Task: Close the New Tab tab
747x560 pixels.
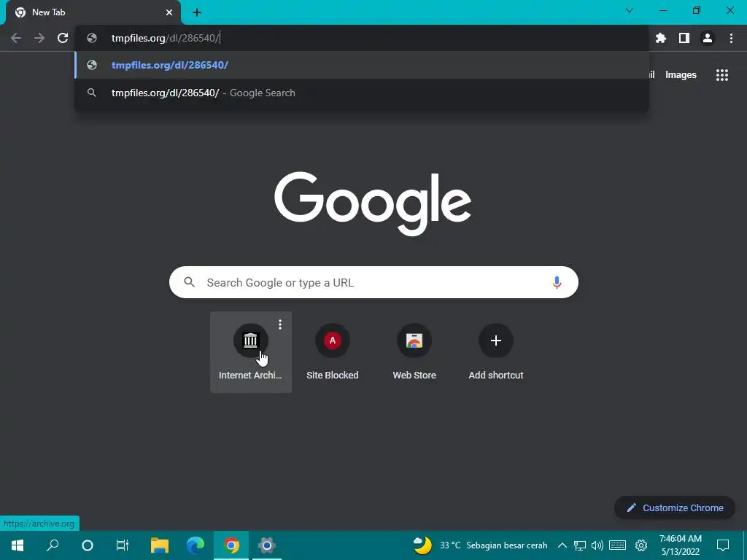Action: pos(169,12)
